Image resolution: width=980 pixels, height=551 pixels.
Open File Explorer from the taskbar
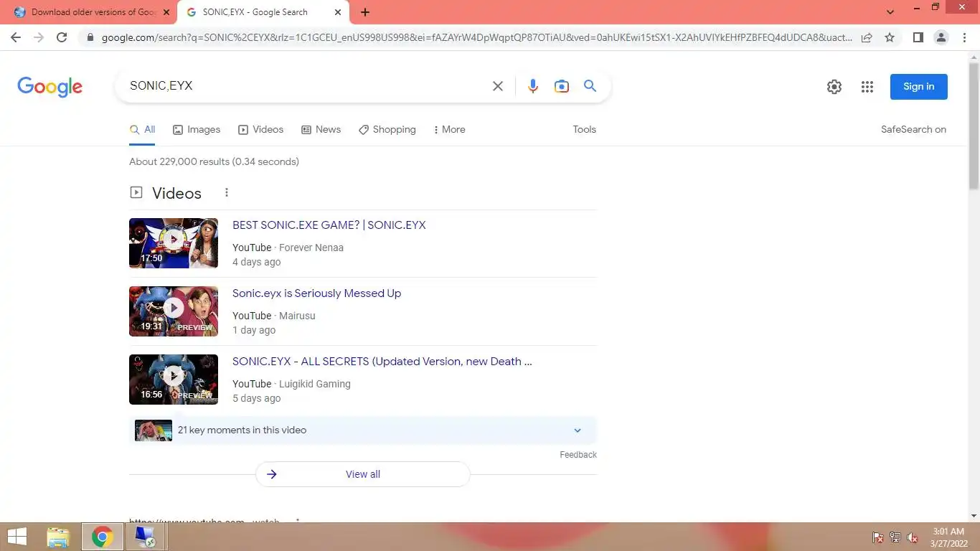pyautogui.click(x=58, y=537)
